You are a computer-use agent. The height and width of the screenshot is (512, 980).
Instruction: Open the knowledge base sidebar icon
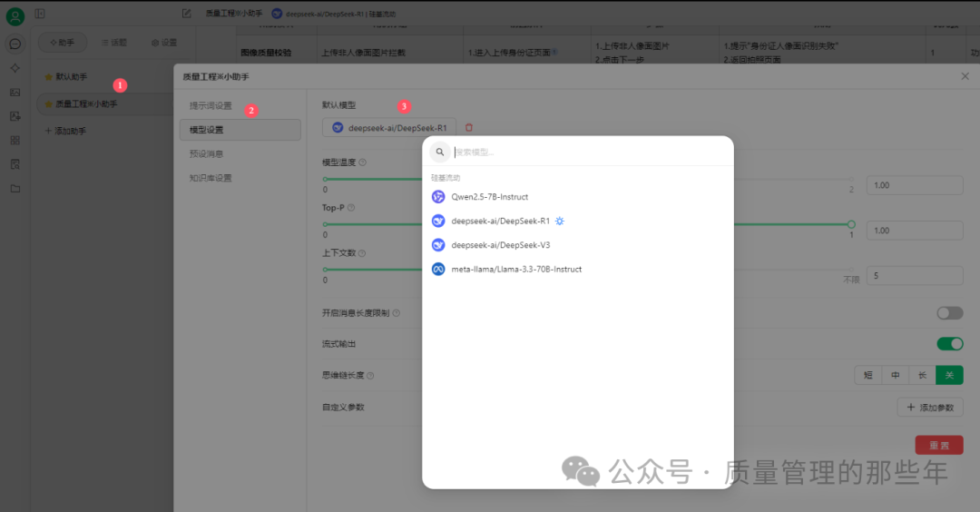15,164
